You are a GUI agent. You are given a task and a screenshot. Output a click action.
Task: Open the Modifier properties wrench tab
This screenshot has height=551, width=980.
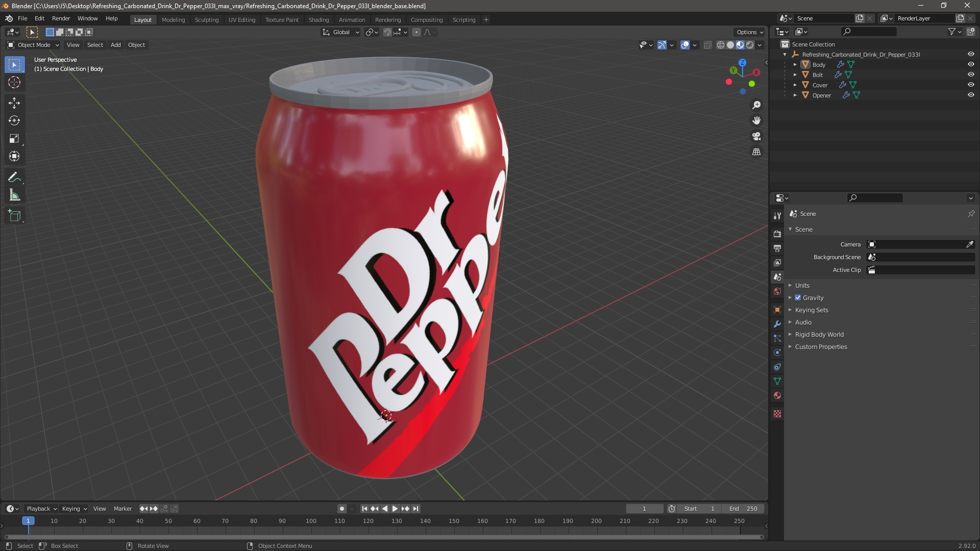tap(777, 324)
